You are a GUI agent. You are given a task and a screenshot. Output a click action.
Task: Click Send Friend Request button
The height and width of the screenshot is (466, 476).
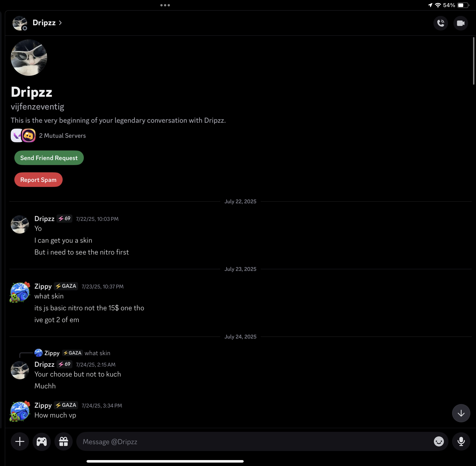pyautogui.click(x=49, y=158)
